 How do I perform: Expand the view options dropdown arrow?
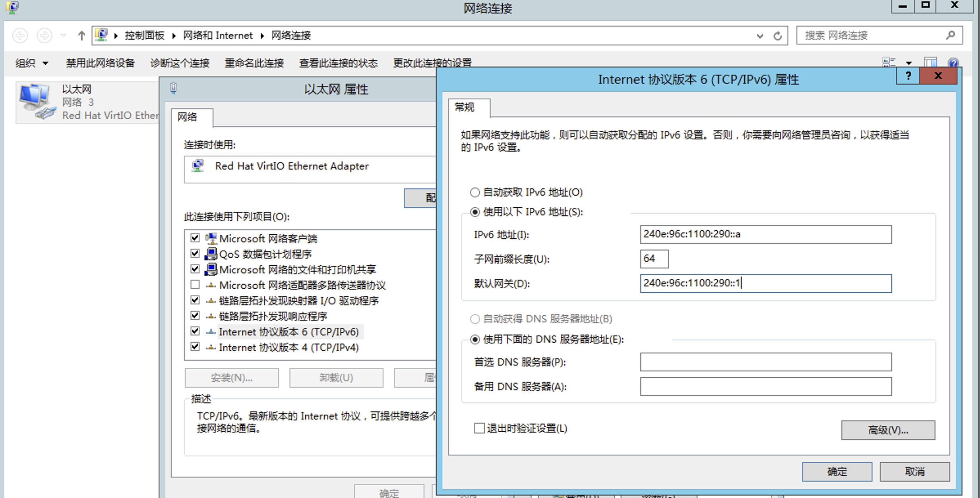(x=909, y=63)
